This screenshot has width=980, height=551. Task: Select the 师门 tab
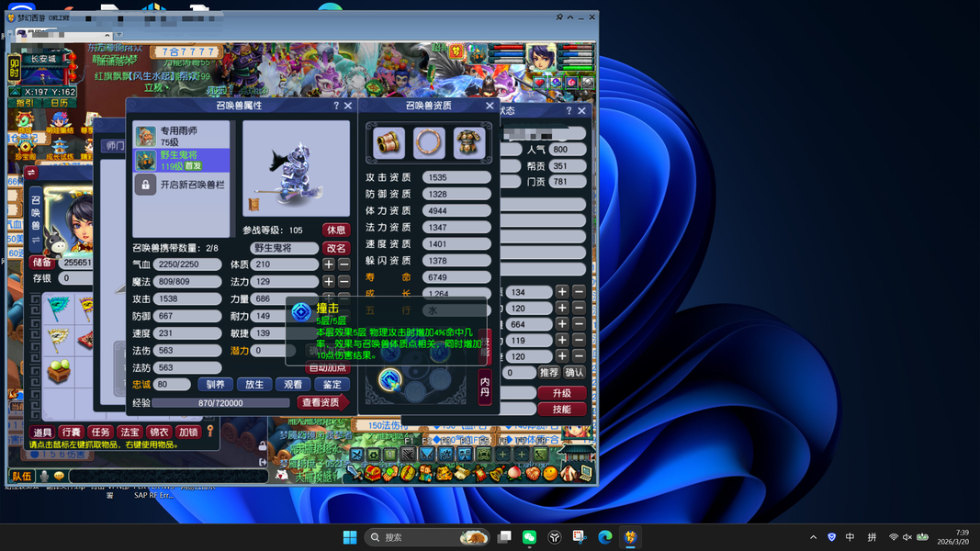(115, 146)
